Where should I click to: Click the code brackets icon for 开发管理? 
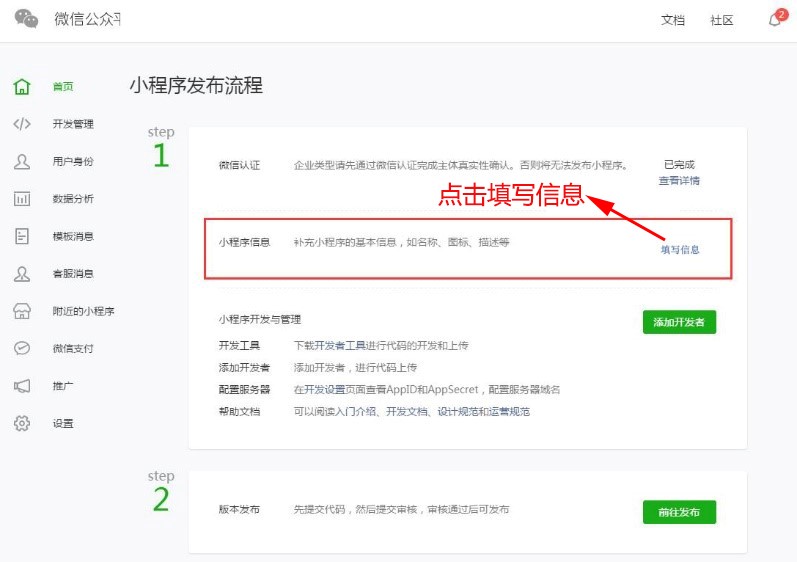tap(22, 124)
